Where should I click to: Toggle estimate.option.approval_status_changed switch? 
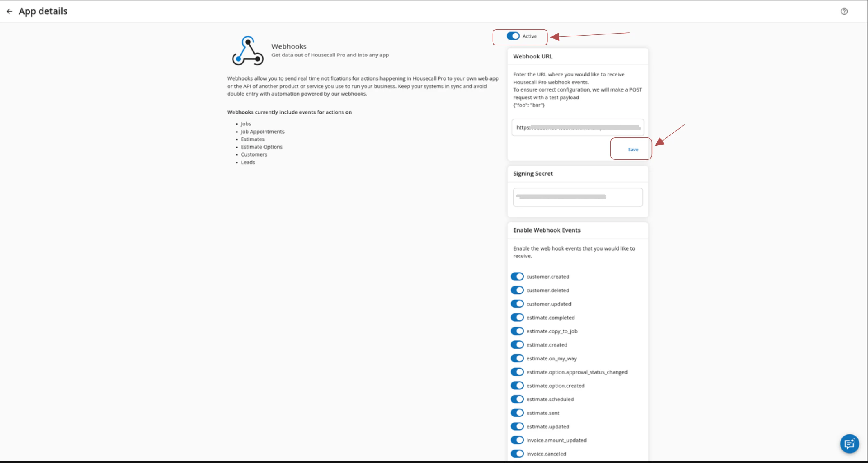(517, 372)
